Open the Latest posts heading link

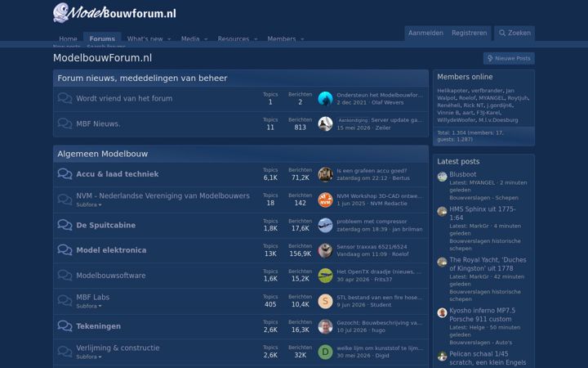(458, 161)
